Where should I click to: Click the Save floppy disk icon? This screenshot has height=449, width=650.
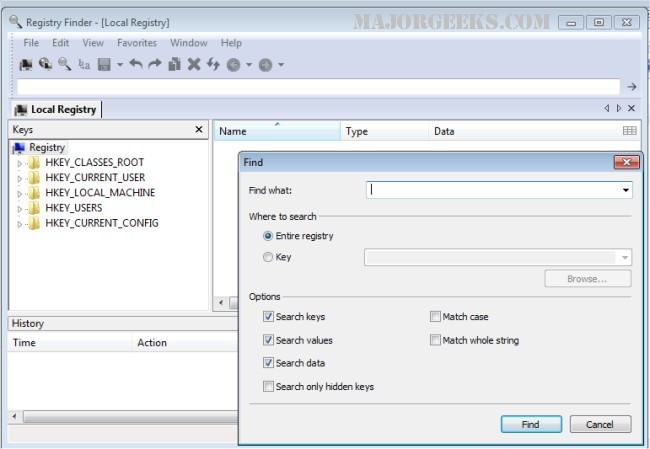click(x=103, y=65)
